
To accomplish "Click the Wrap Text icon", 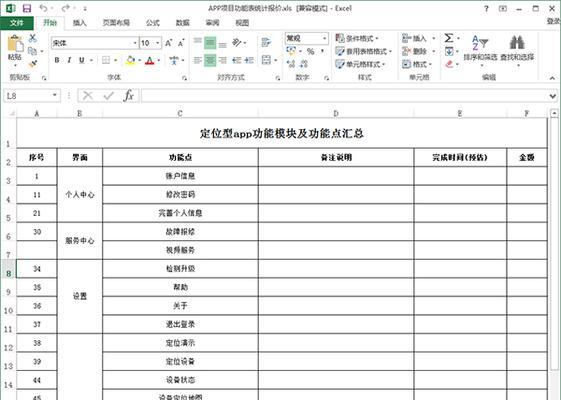I will tap(266, 43).
